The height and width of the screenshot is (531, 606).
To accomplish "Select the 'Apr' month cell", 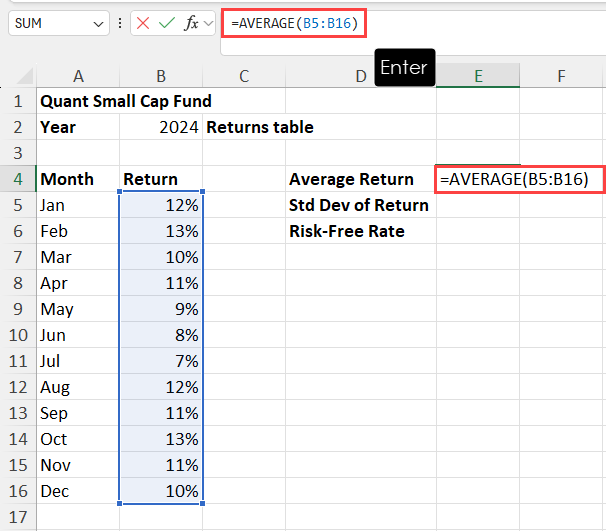I will click(x=78, y=283).
